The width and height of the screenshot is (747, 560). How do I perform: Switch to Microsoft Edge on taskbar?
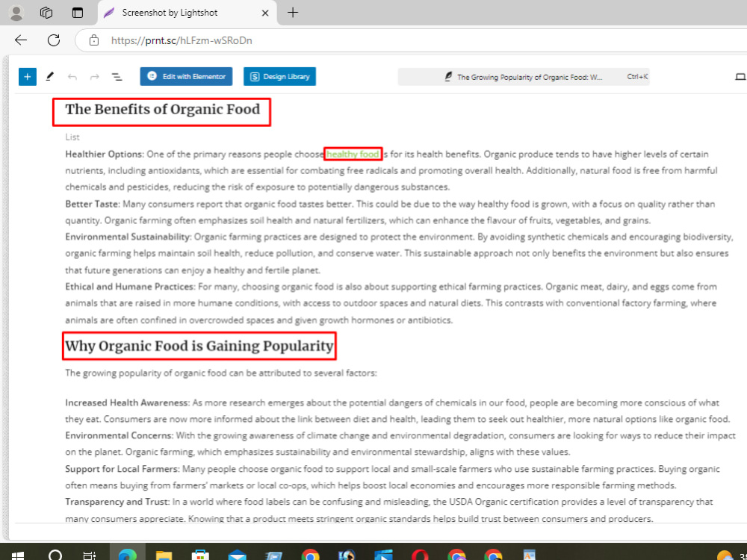coord(127,554)
